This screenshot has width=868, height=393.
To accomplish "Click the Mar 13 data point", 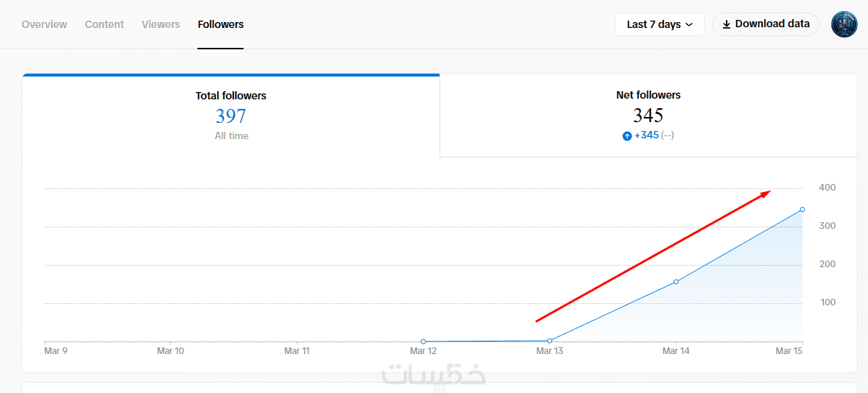I will click(550, 341).
